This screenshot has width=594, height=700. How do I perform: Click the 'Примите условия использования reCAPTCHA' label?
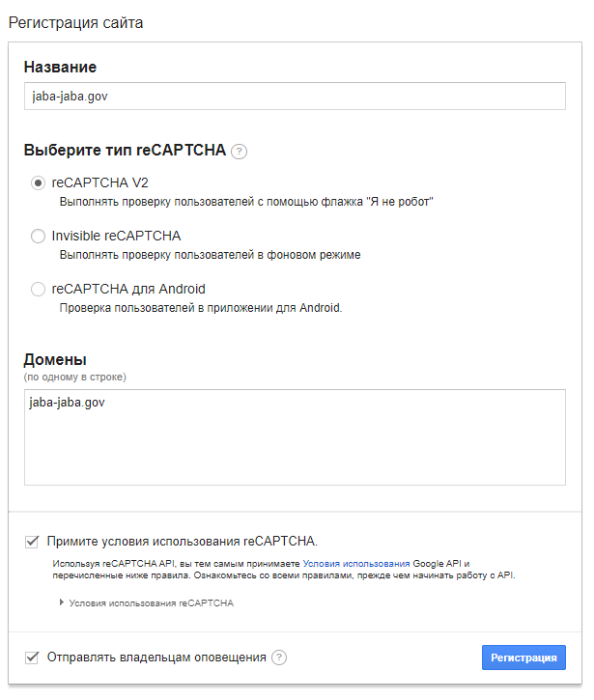(x=183, y=542)
